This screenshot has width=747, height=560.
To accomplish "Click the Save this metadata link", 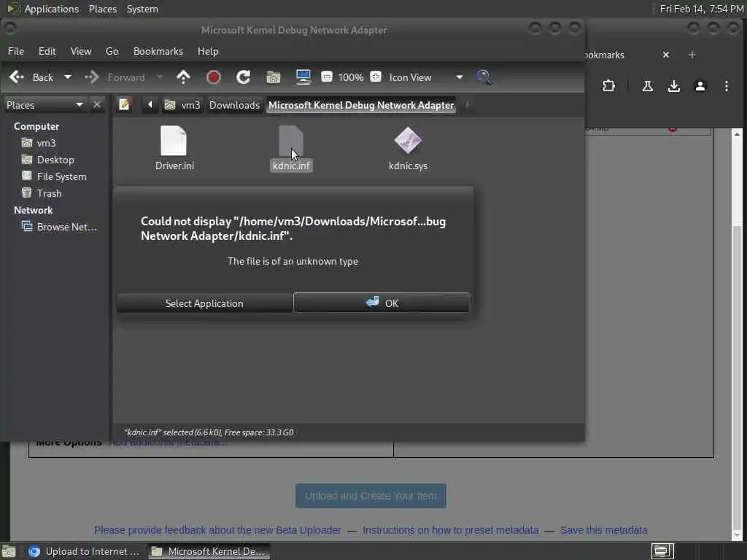I will (603, 530).
